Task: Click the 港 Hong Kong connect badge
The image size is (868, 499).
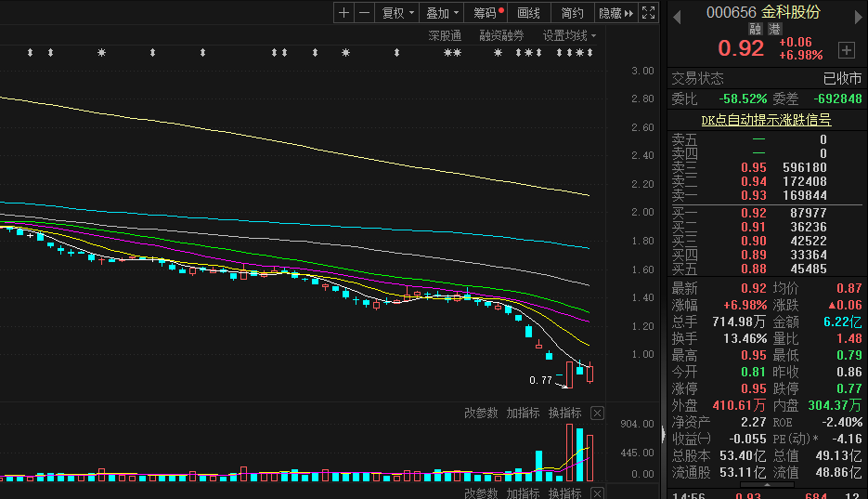Action: point(774,29)
